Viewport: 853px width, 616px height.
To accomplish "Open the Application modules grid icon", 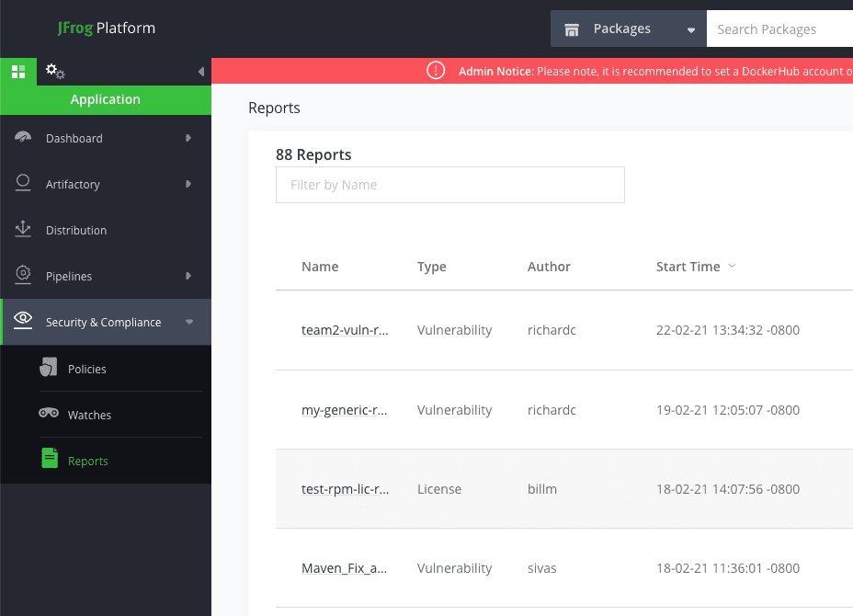I will tap(17, 71).
